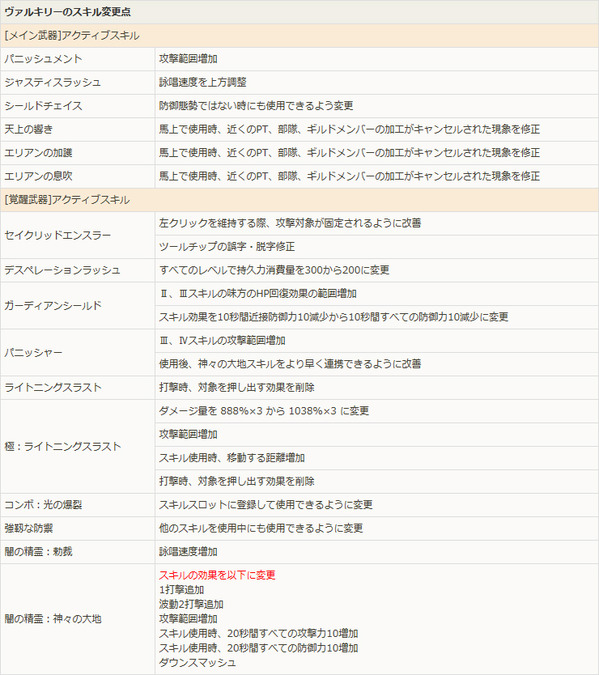Viewport: 599px width, 675px height.
Task: Click the title 'ヴァルキリーのスキル変更点'
Action: 68,12
